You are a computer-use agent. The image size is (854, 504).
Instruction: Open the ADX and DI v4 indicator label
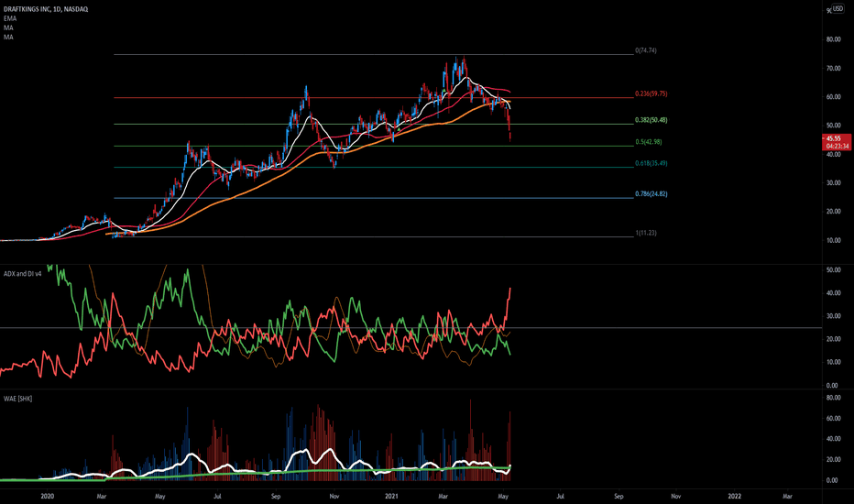tap(22, 273)
